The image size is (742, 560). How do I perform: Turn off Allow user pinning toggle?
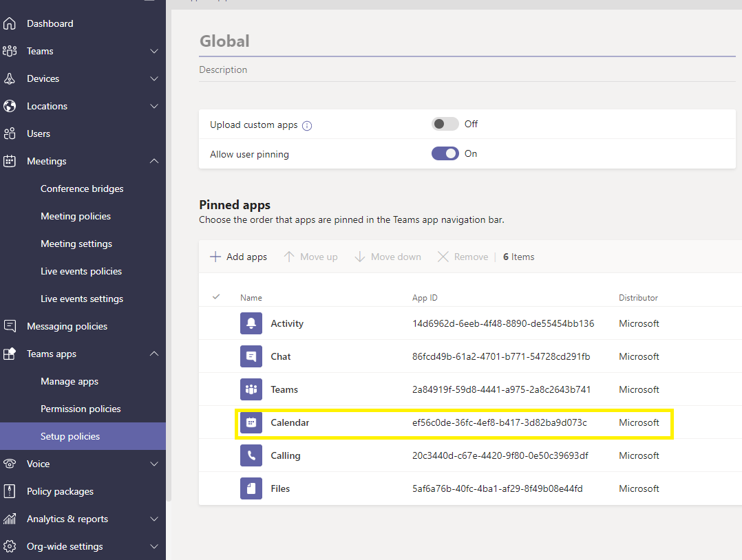click(445, 153)
